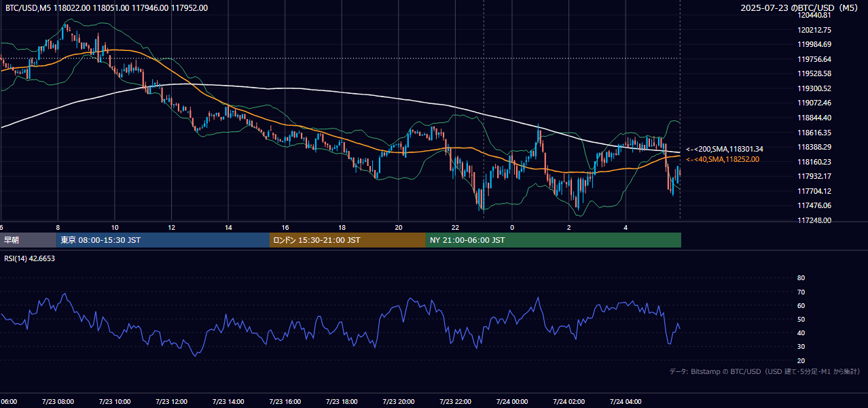This screenshot has height=408, width=868.
Task: Click the RSI axis value 80
Action: (x=801, y=278)
